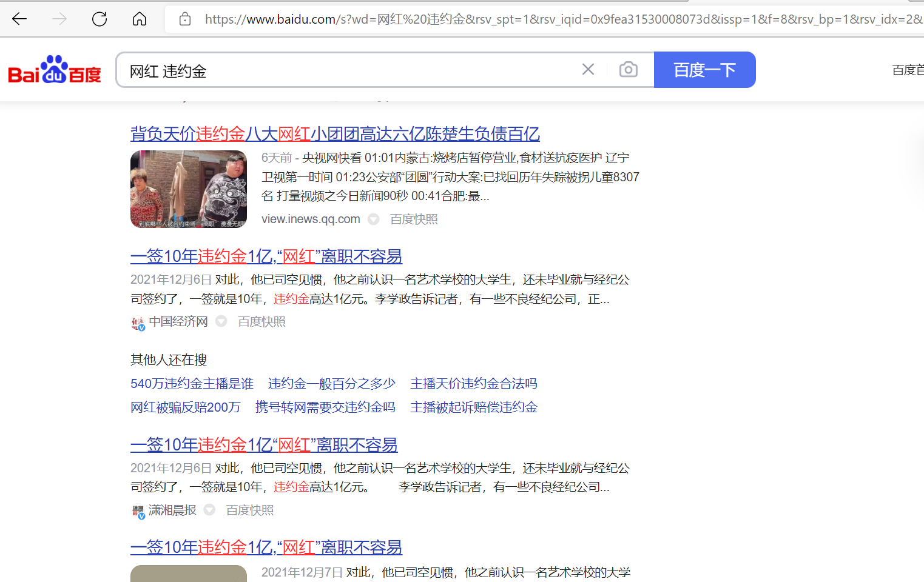Viewport: 924px width, 582px height.
Task: Click inside the address bar
Action: pos(425,19)
